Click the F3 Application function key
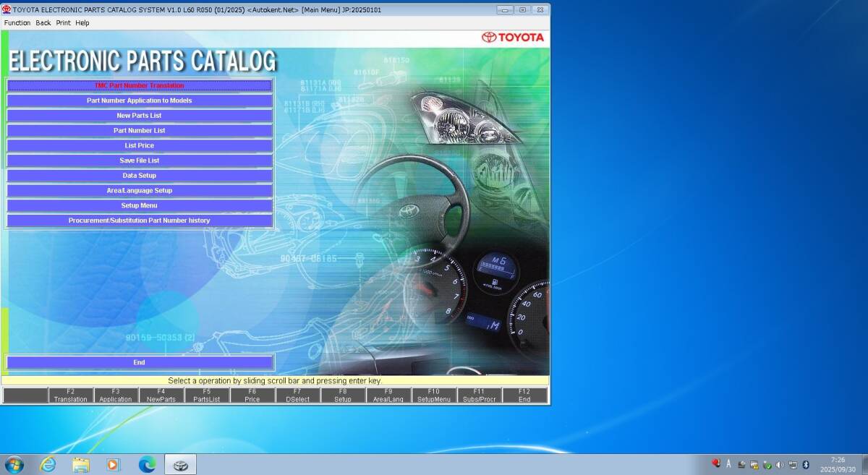 pos(116,395)
